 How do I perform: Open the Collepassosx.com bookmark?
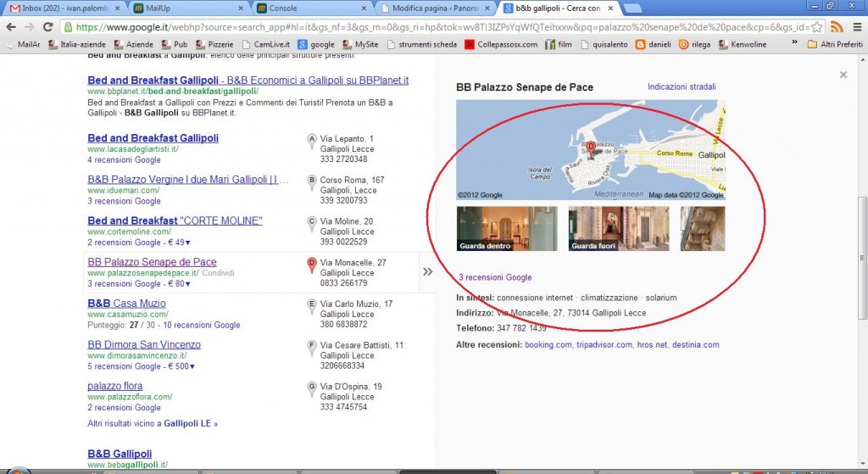[x=501, y=44]
